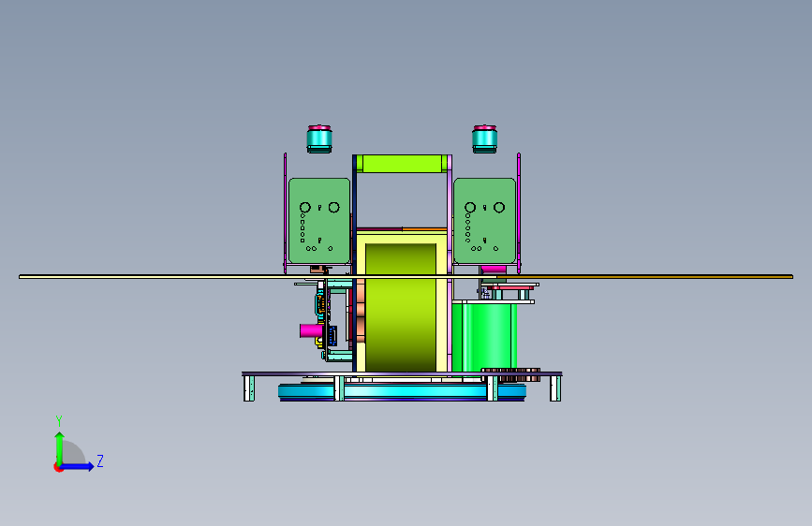Select the leftmost support leg under the base plate
The height and width of the screenshot is (526, 812).
(249, 388)
